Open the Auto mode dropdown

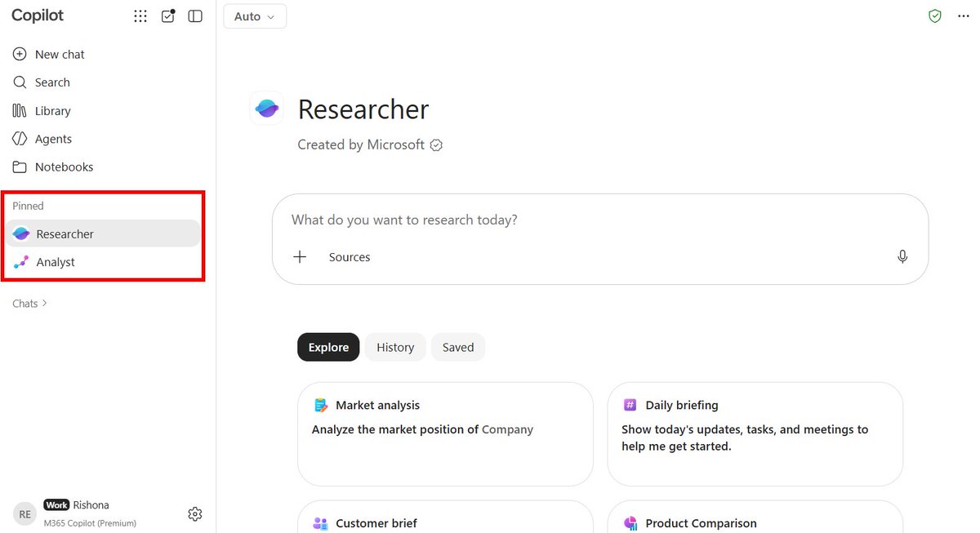(255, 16)
